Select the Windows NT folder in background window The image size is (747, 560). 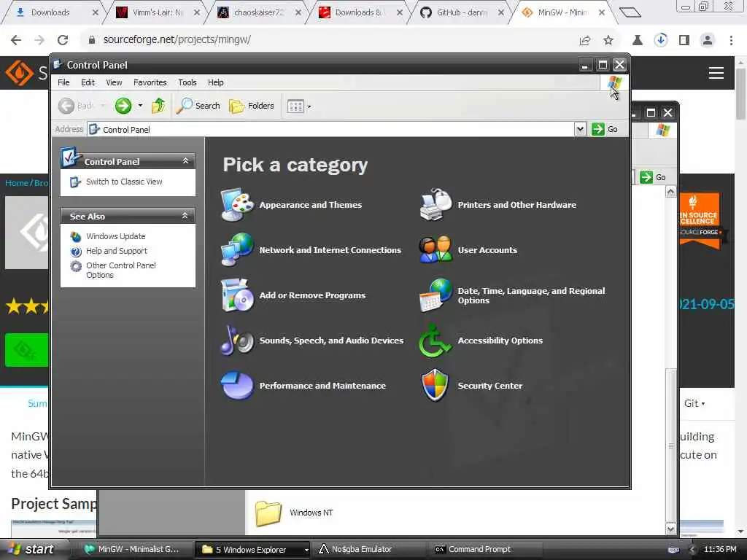coord(294,513)
